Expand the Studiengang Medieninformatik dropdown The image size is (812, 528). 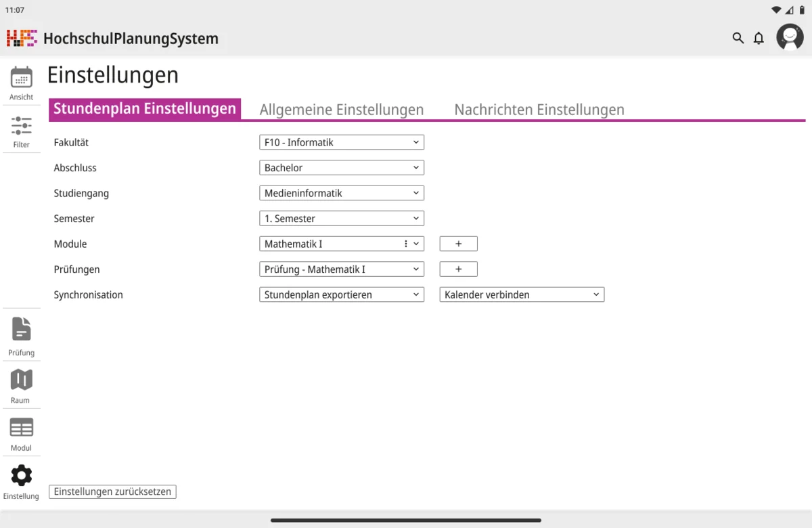pos(342,193)
